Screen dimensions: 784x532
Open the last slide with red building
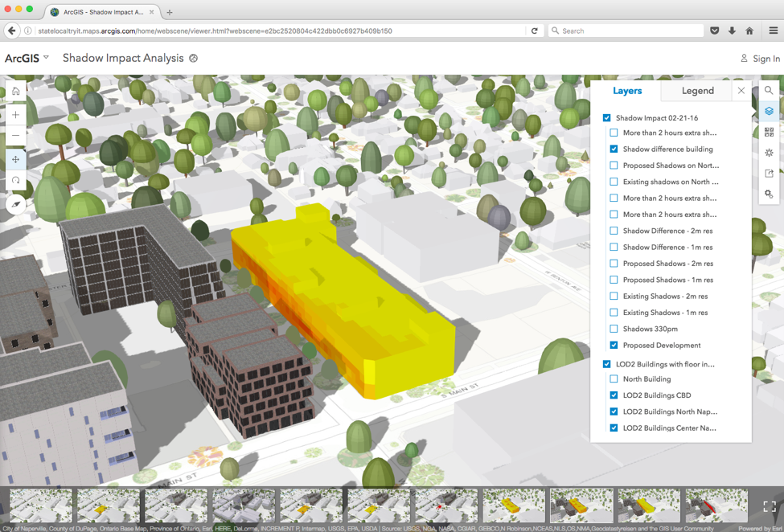click(716, 506)
